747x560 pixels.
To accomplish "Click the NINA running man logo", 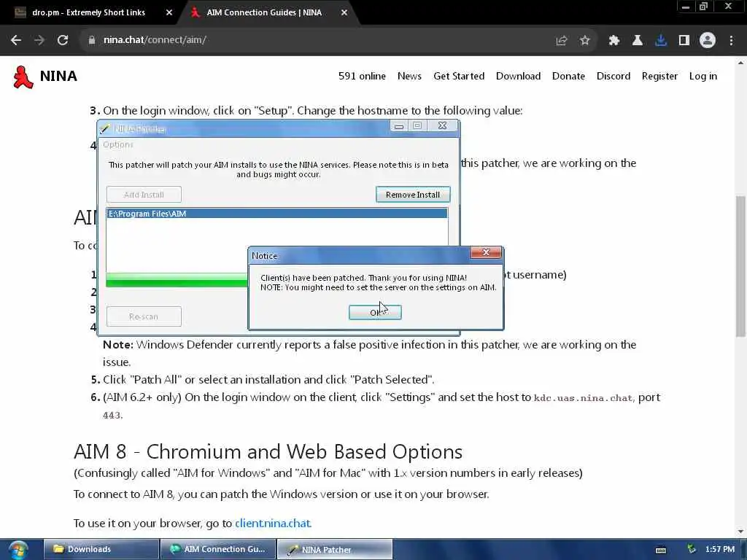I will click(23, 77).
